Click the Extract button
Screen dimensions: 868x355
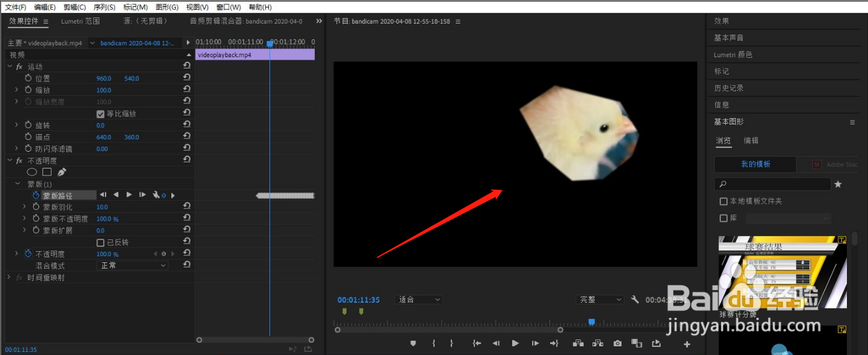tap(598, 343)
